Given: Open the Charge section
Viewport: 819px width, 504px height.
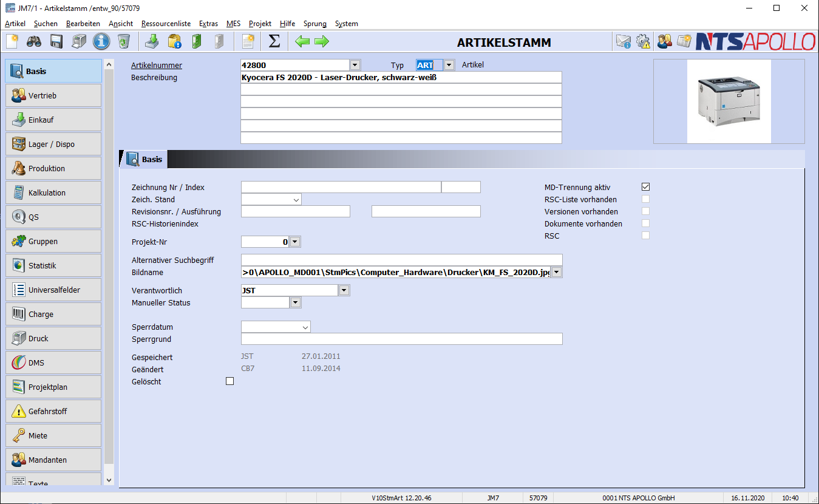Looking at the screenshot, I should (53, 314).
